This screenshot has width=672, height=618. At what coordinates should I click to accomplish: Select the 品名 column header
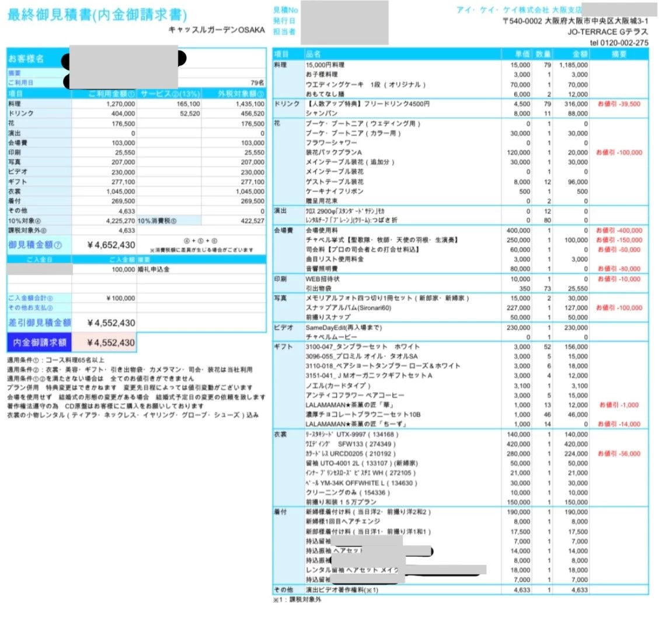point(314,54)
